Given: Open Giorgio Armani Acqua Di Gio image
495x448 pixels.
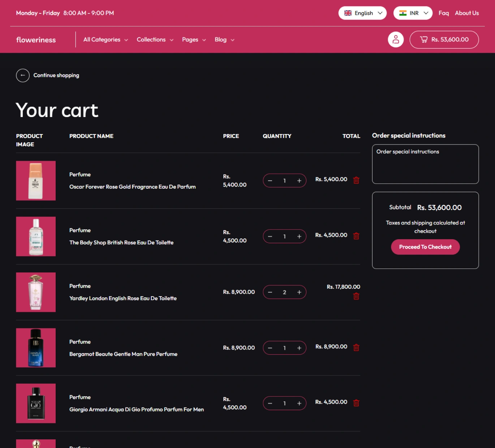Looking at the screenshot, I should 36,403.
